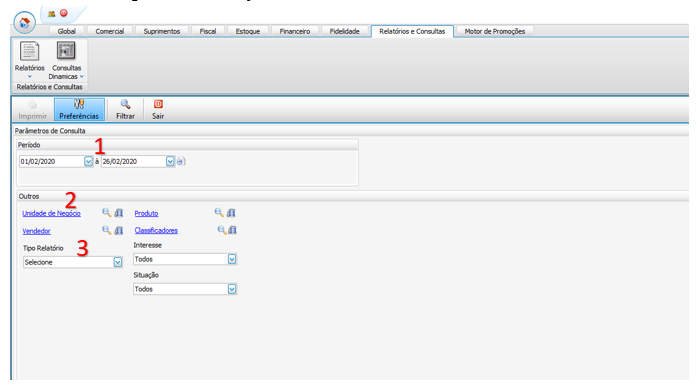The height and width of the screenshot is (385, 700).
Task: Expand the Situação dropdown
Action: point(232,289)
